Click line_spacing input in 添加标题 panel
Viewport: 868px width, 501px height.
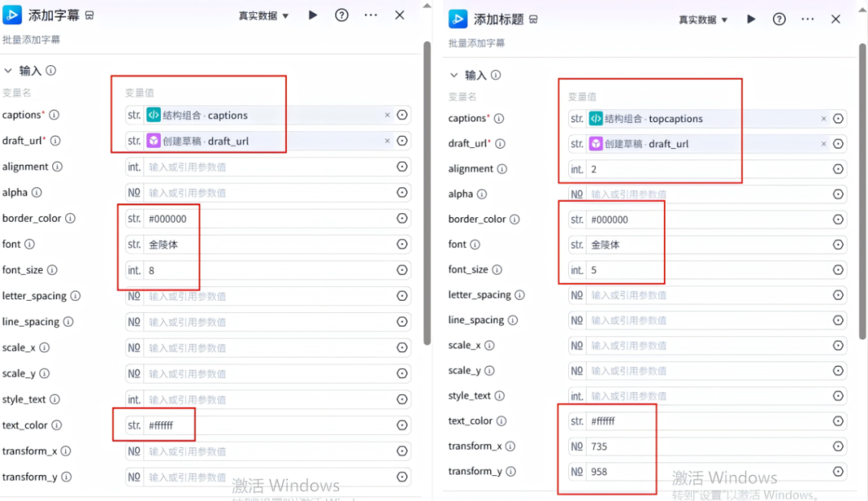pyautogui.click(x=707, y=321)
